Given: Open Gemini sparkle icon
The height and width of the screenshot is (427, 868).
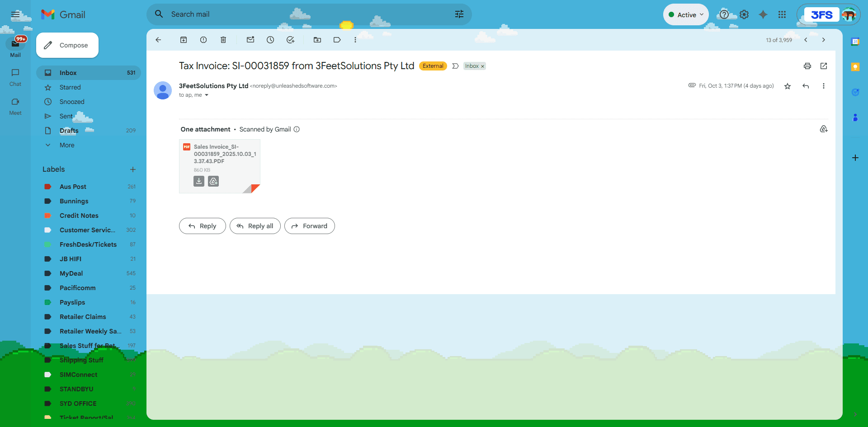Looking at the screenshot, I should 763,14.
